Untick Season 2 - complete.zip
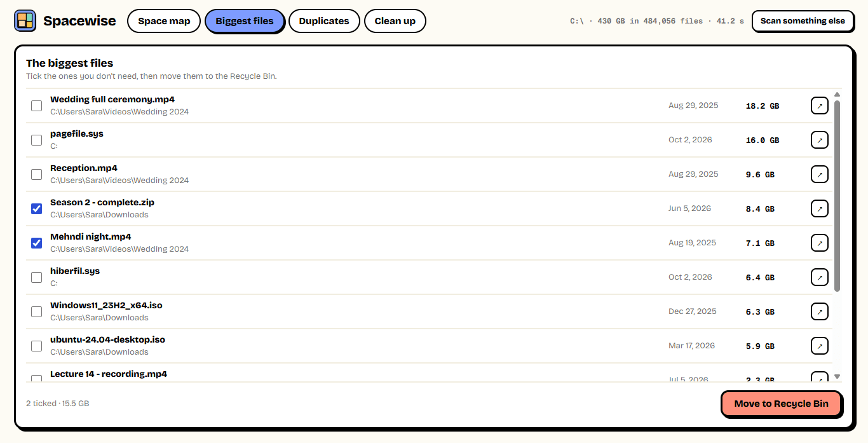This screenshot has height=443, width=868. tap(37, 208)
